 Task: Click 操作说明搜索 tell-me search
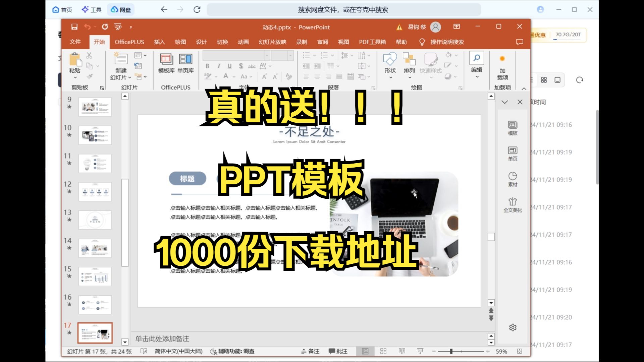[447, 42]
